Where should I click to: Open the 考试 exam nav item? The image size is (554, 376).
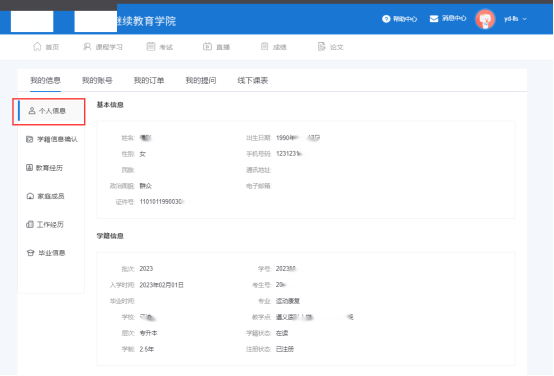pos(160,47)
